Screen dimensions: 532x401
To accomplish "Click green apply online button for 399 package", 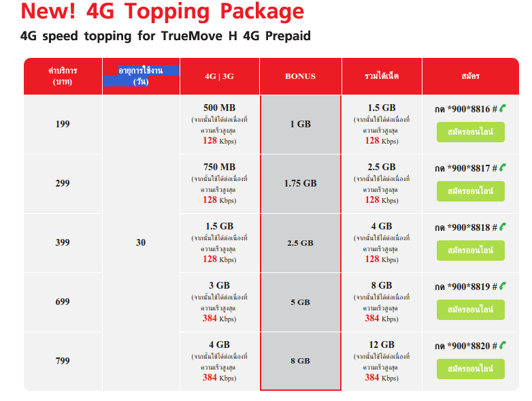I will pos(471,251).
